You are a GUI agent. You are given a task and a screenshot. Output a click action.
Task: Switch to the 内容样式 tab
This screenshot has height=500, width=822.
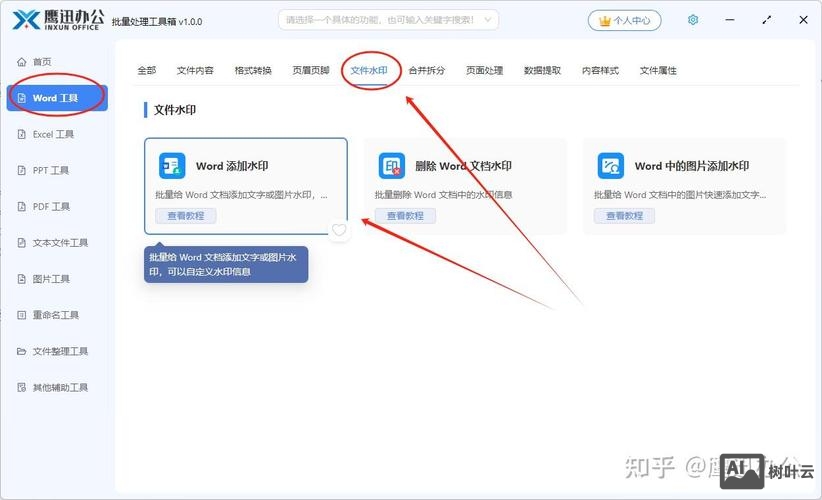coord(600,70)
